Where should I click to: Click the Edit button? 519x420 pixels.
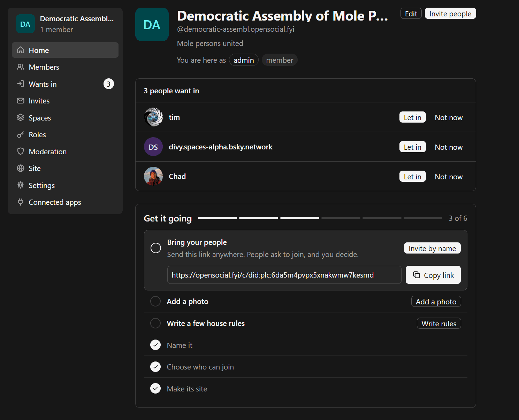[411, 14]
